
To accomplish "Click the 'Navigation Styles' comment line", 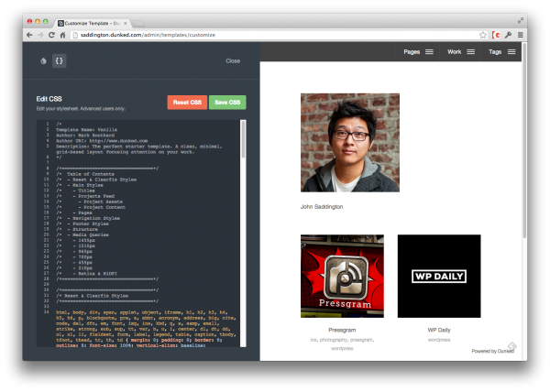I will [88, 218].
